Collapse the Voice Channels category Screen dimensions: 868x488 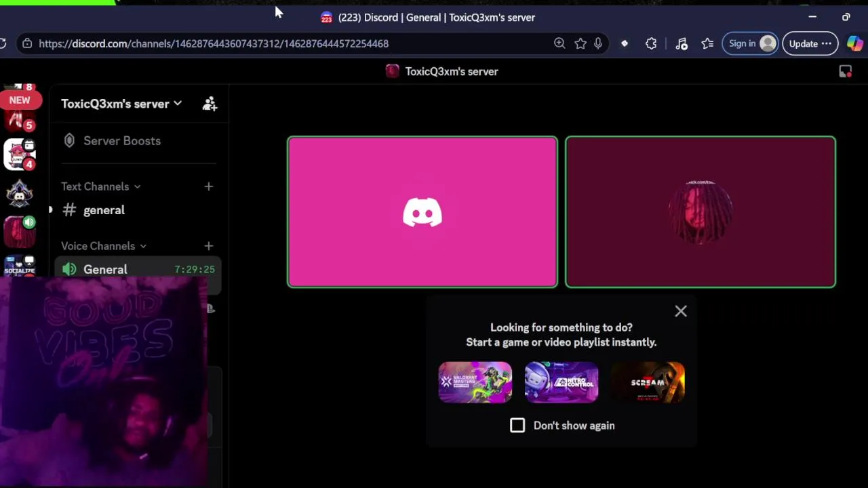104,246
